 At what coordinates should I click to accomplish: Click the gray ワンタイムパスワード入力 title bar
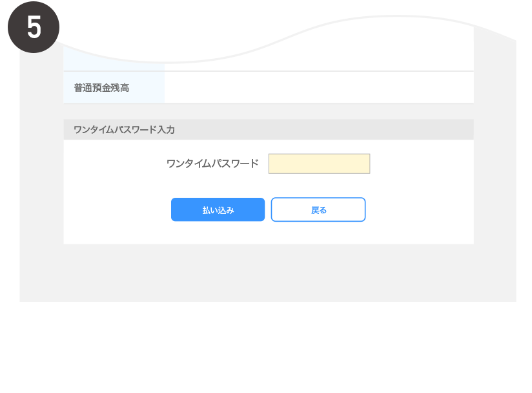point(268,128)
